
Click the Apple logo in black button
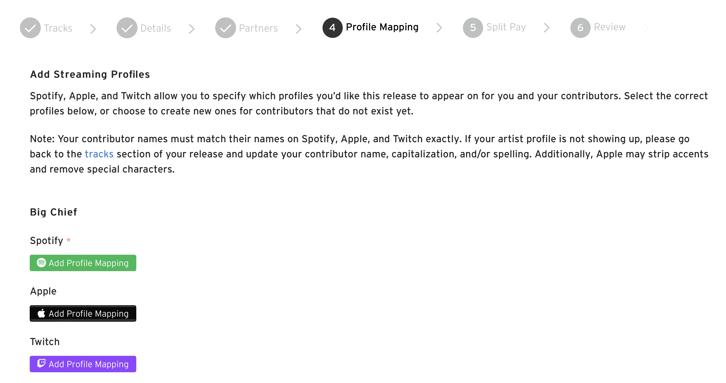(x=41, y=313)
